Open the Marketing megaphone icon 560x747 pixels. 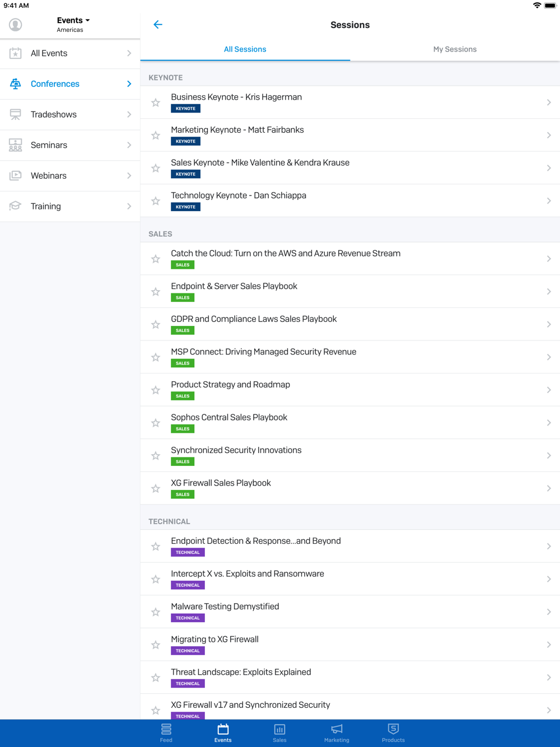tap(337, 729)
